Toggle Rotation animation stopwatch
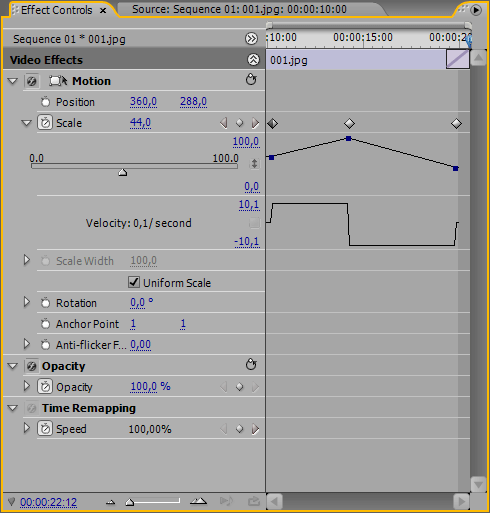The height and width of the screenshot is (513, 490). (46, 303)
